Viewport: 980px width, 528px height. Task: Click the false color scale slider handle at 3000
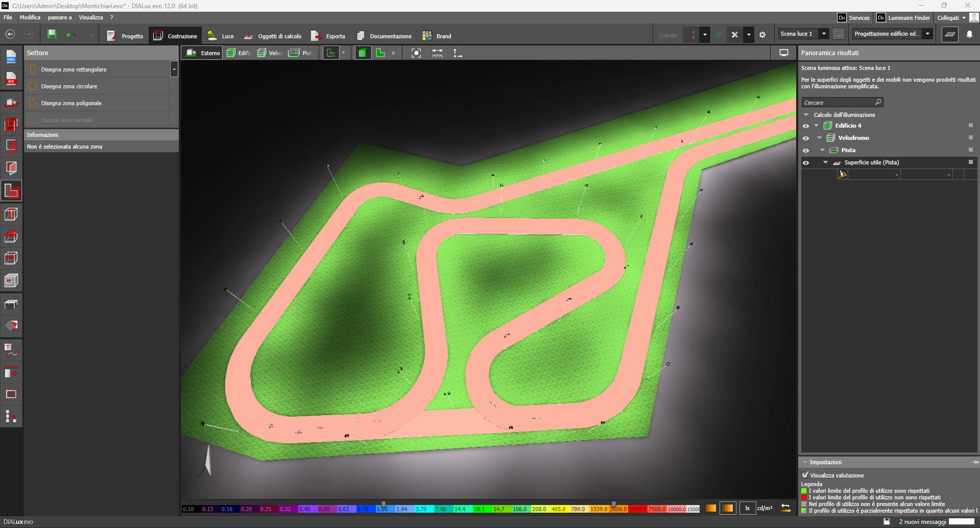(x=614, y=504)
